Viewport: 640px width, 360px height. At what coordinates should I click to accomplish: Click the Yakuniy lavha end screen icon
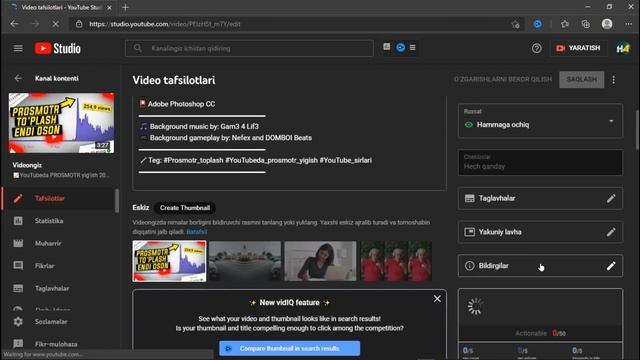point(469,232)
